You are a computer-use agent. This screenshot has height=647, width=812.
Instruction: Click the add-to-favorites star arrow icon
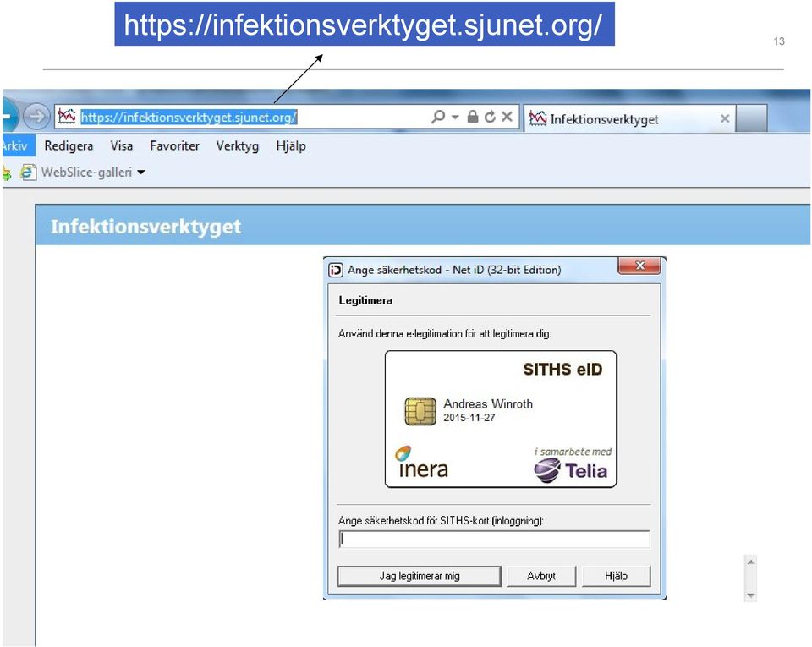7,173
